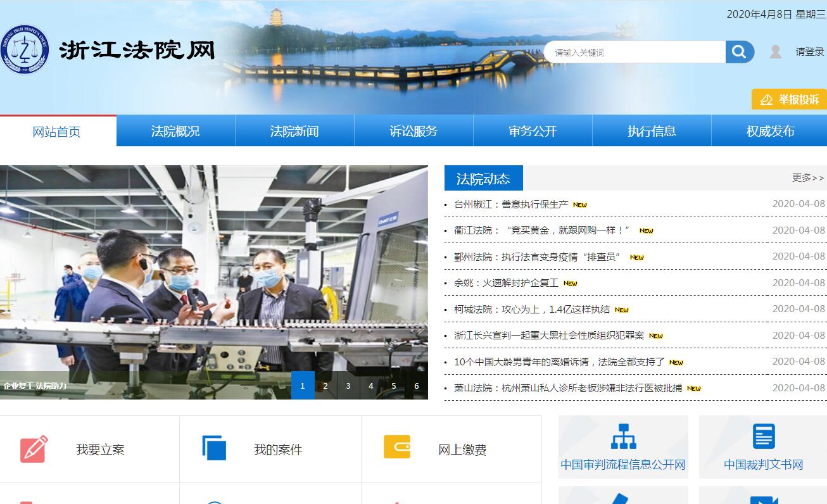Open news 台州椒江：善意执行保生产
This screenshot has height=504, width=827.
(510, 205)
